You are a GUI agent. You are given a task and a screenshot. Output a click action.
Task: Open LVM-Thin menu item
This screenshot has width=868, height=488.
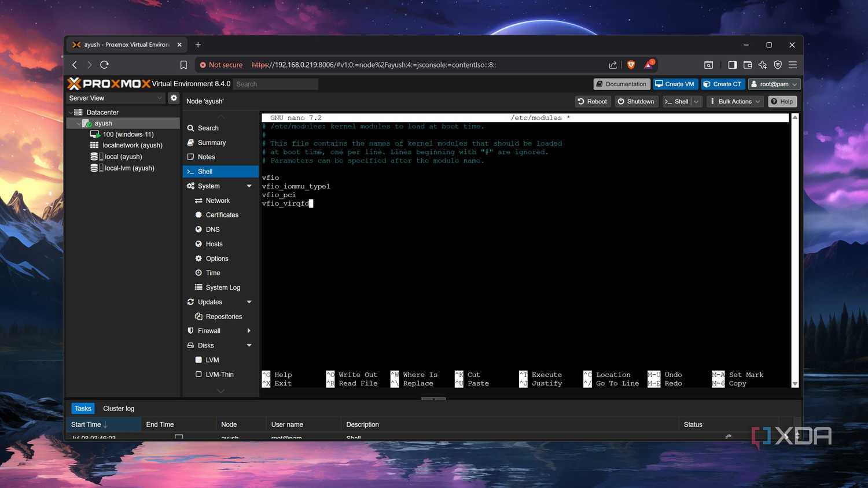[220, 374]
